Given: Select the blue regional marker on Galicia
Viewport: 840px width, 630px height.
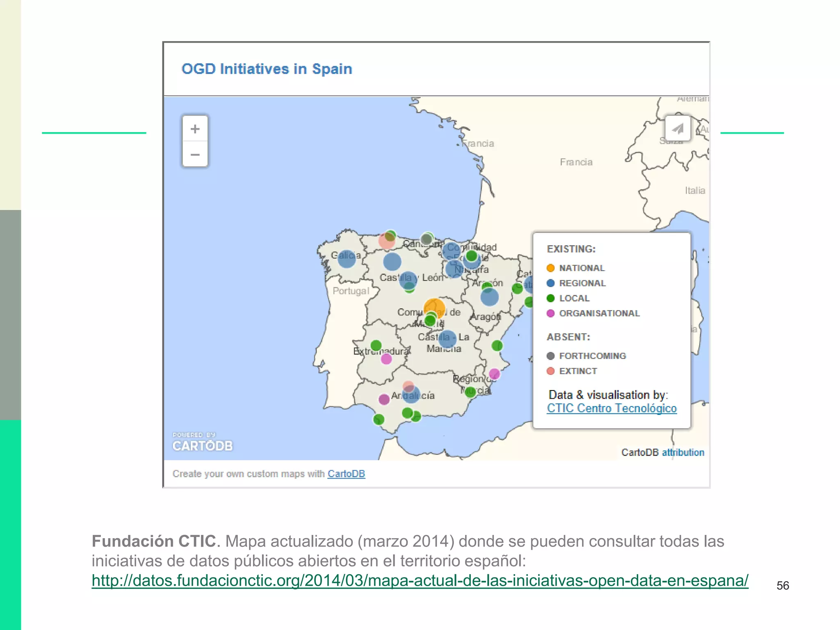Looking at the screenshot, I should click(347, 259).
